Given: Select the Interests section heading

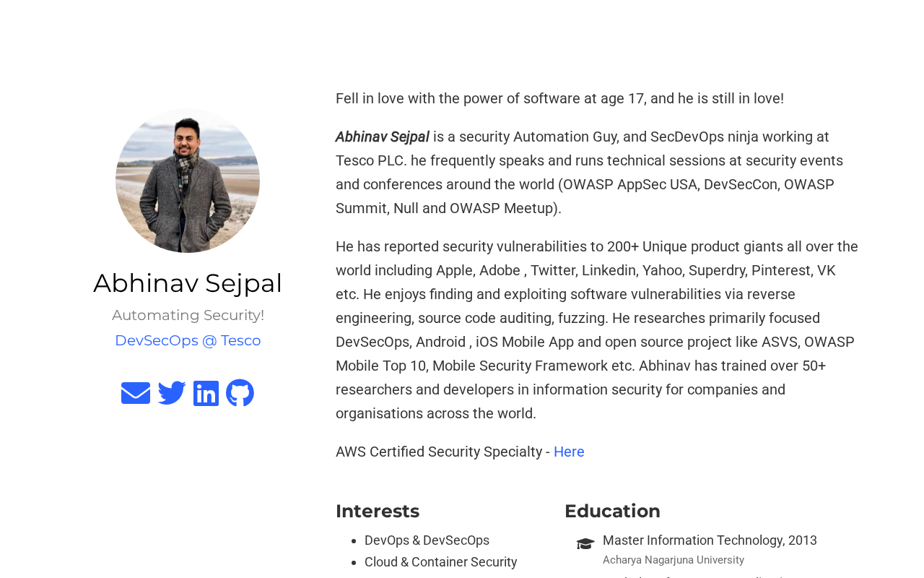Looking at the screenshot, I should [x=378, y=511].
